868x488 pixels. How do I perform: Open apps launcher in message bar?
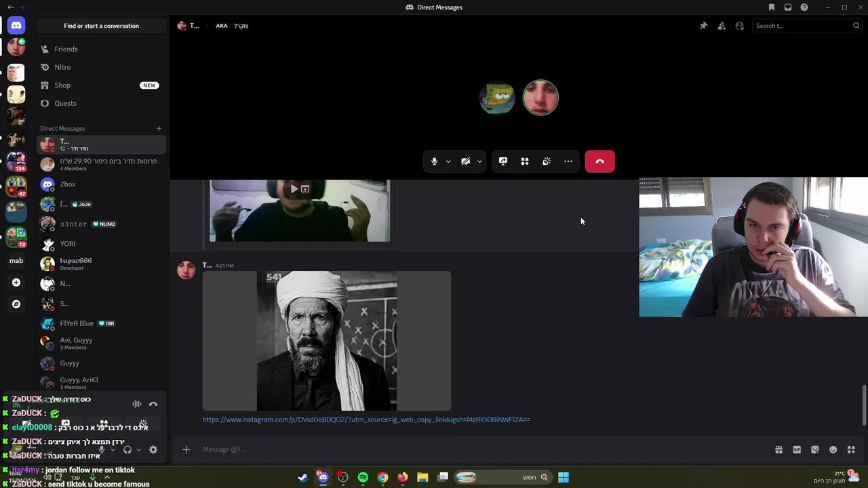point(851,449)
